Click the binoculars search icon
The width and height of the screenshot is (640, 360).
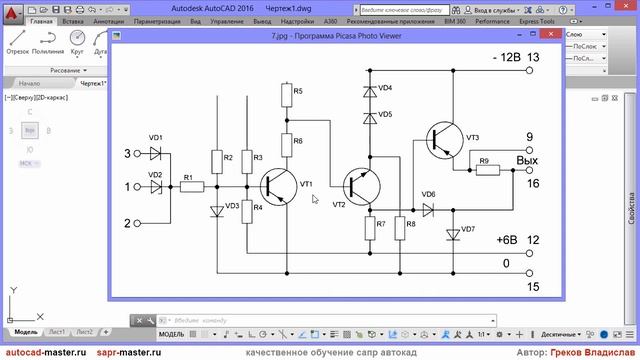pos(456,10)
